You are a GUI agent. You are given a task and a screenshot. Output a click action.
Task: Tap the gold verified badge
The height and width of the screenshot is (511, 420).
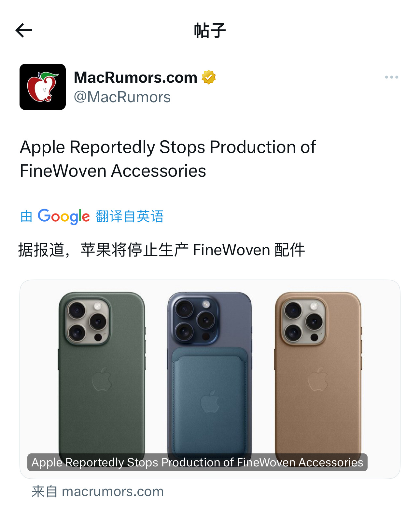coord(209,77)
